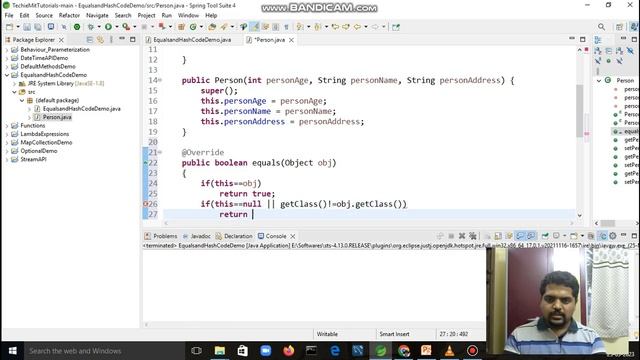Click the Previous Annotation toolbar icon
The width and height of the screenshot is (640, 360).
[x=318, y=27]
